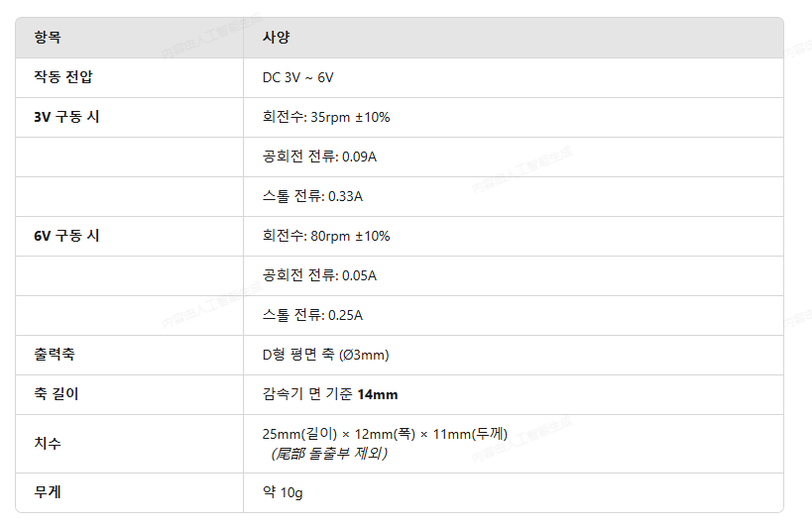The image size is (812, 526).
Task: Click the bold 14mm text
Action: [x=378, y=394]
